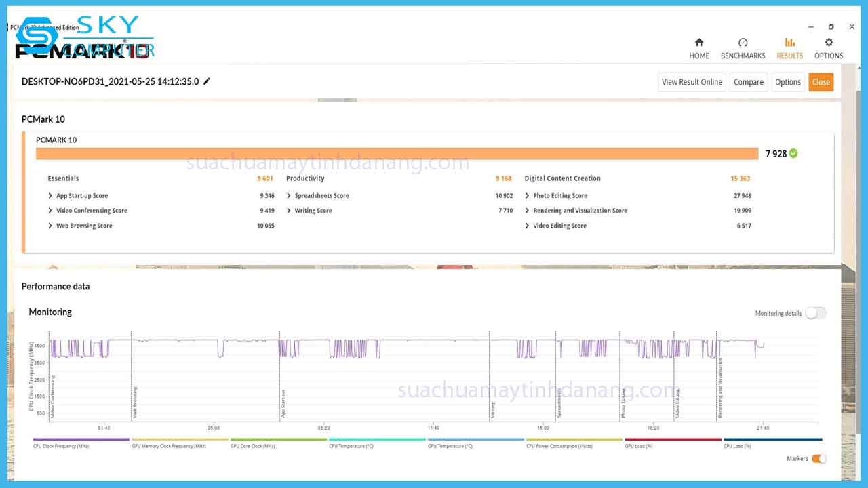Click the Photo Editing marker on chart

624,404
